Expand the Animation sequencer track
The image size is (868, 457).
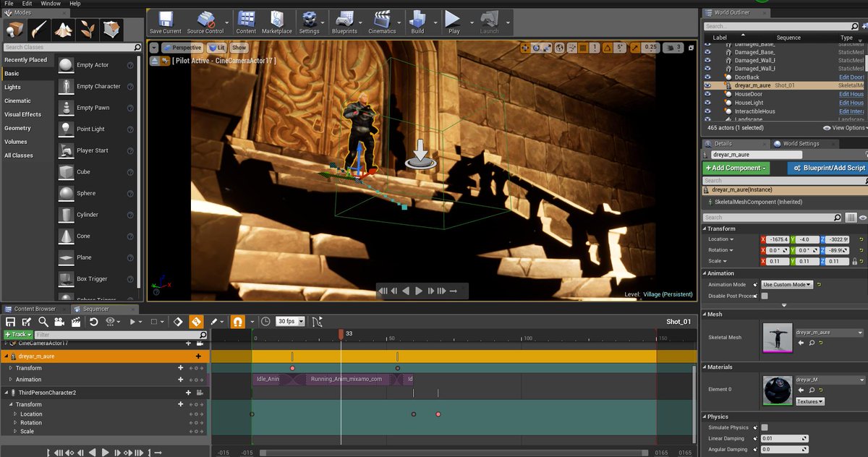point(10,380)
